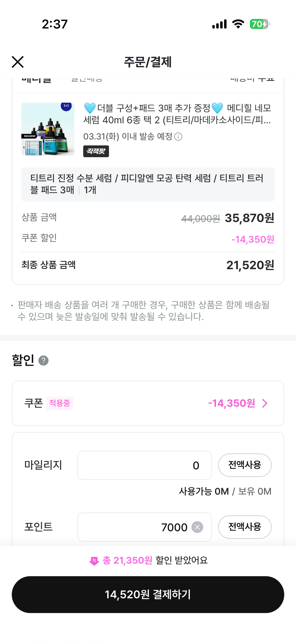Use full mileage with 전액사용 button
The height and width of the screenshot is (644, 296).
point(244,465)
